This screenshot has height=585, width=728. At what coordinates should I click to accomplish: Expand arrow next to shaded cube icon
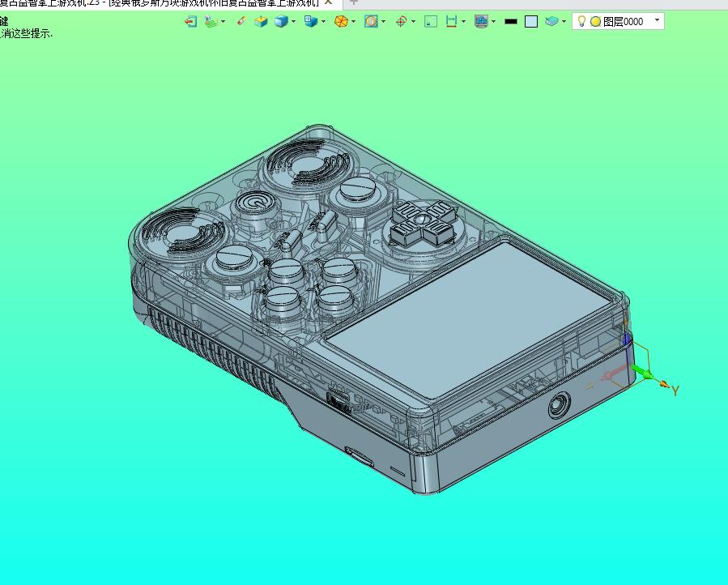[293, 21]
